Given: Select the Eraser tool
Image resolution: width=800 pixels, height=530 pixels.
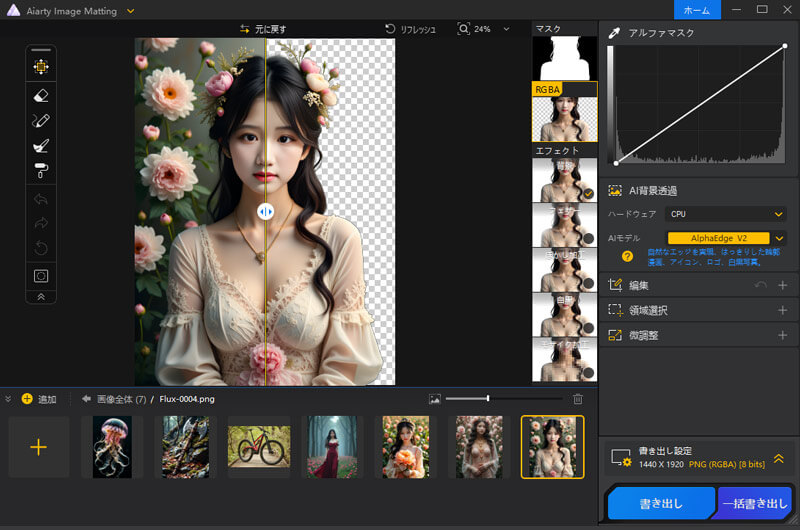Looking at the screenshot, I should pyautogui.click(x=41, y=95).
